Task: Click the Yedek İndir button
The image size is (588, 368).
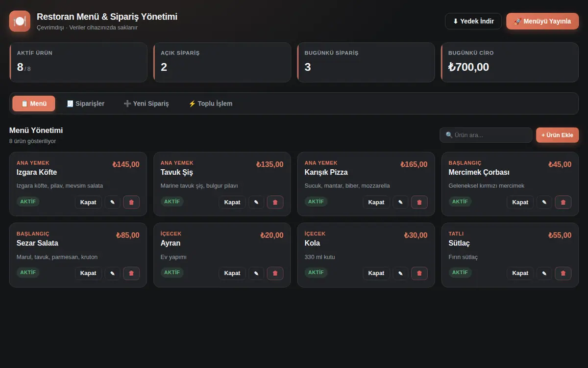Action: (x=473, y=21)
